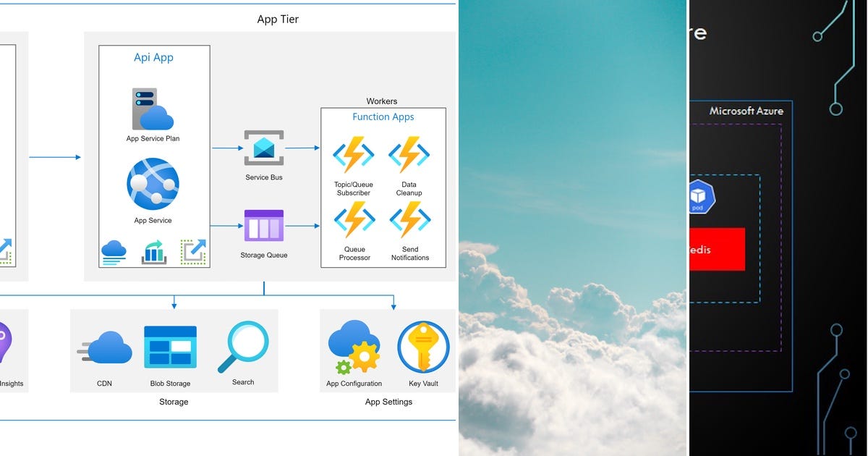
Task: Click the "App Service Plan" label
Action: point(153,138)
